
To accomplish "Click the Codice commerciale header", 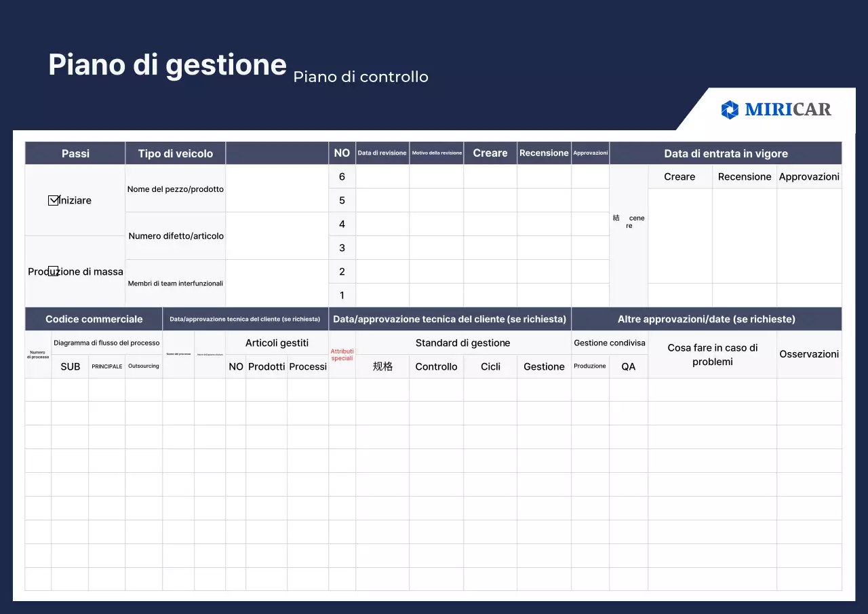I will tap(93, 319).
